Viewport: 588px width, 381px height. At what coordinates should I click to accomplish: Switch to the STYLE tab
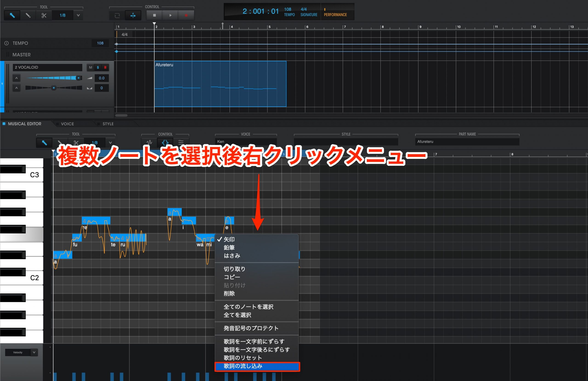[108, 124]
